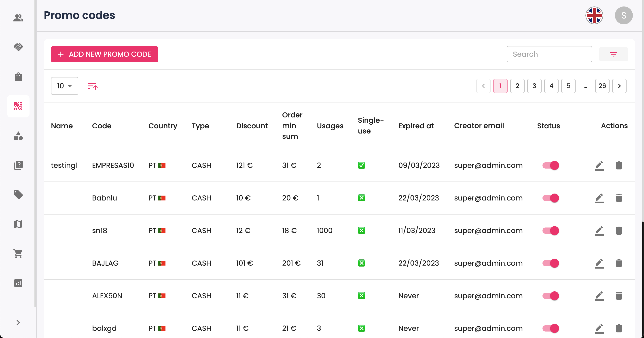
Task: Select the QR promo codes sidebar icon
Action: (18, 106)
